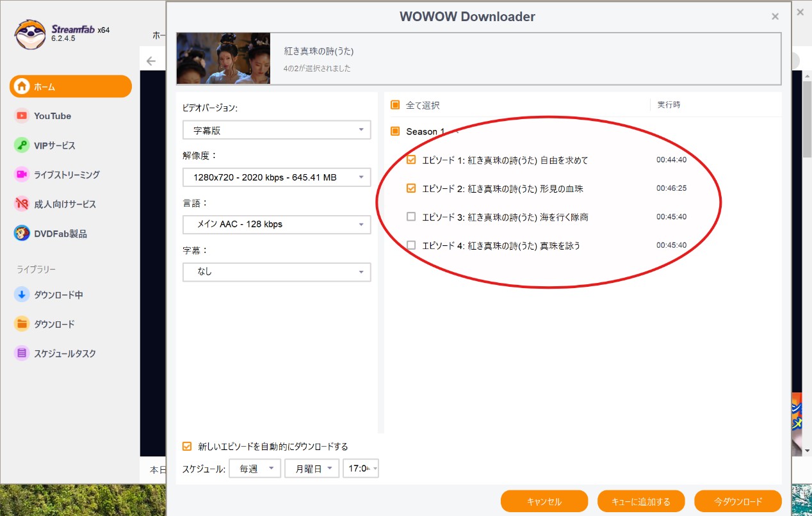Select the ライブストリーミング menu label

coord(67,174)
